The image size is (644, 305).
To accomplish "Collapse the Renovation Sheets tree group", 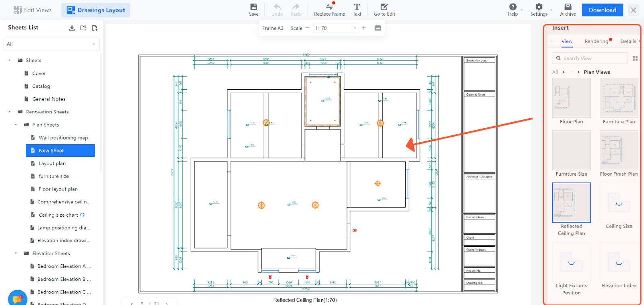I will 10,112.
